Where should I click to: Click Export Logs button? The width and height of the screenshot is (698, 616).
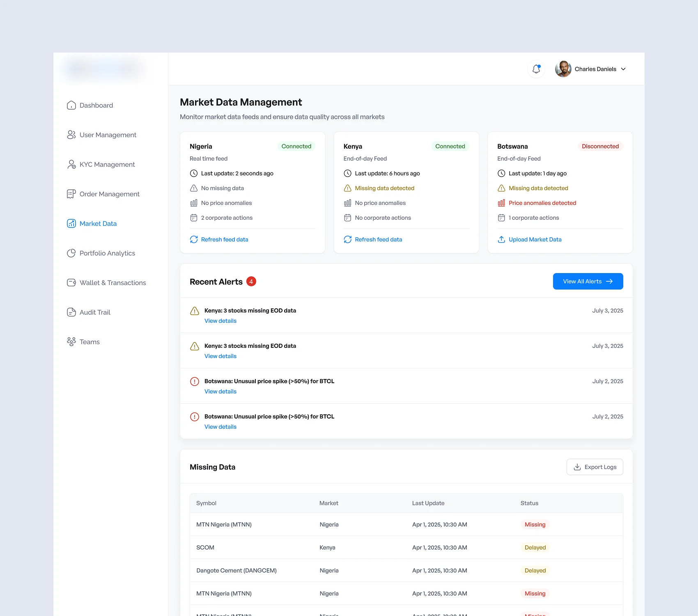point(595,467)
